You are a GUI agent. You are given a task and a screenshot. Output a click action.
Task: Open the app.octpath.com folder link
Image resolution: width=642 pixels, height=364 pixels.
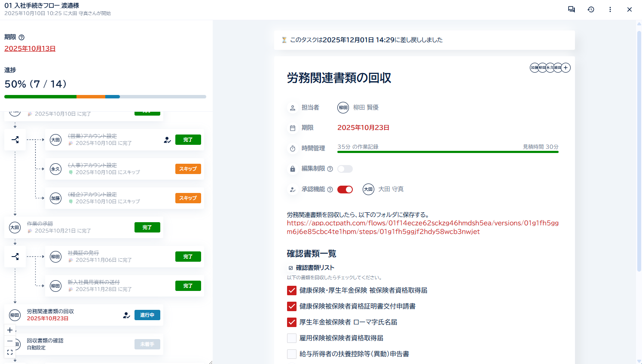(423, 227)
